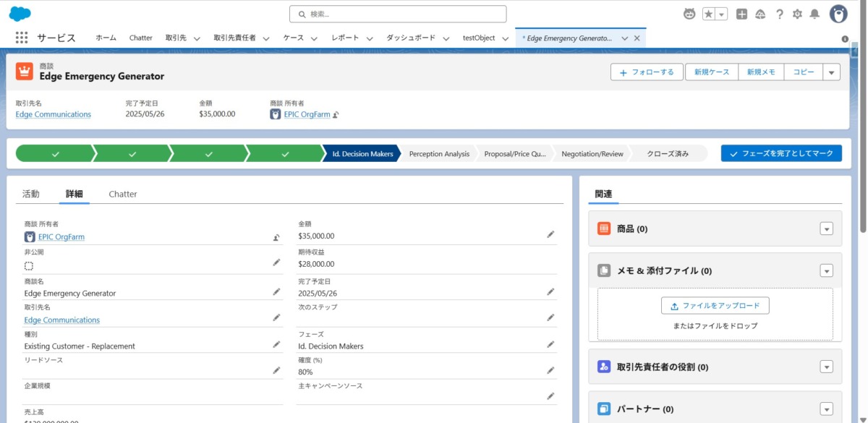
Task: Edit 金額 field pencil icon
Action: (x=550, y=234)
